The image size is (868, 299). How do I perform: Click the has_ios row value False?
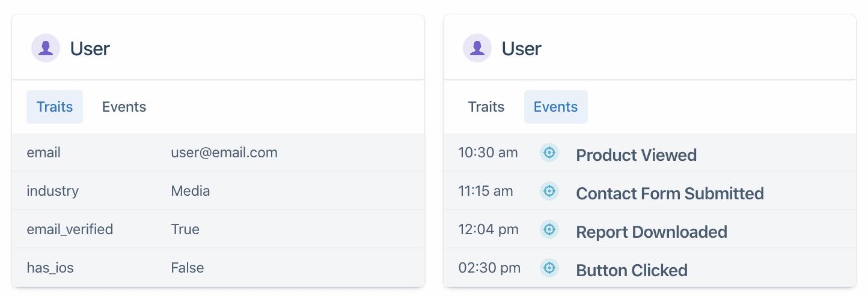point(188,268)
